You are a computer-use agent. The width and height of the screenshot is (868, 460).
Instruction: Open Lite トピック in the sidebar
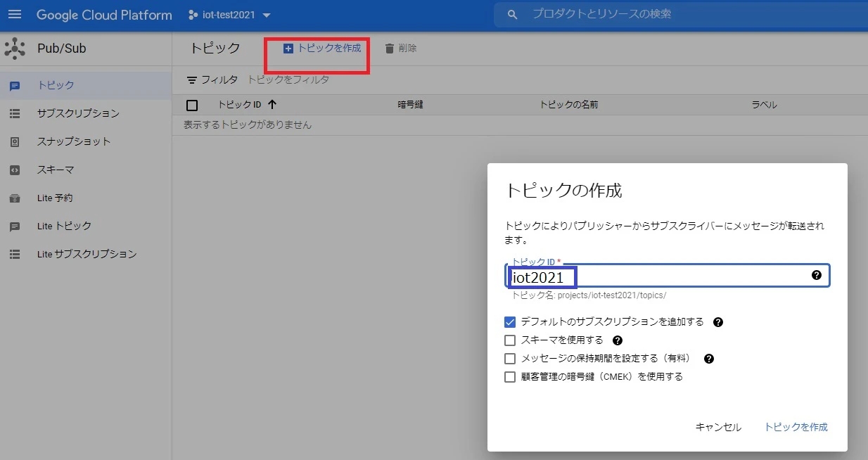(x=86, y=226)
